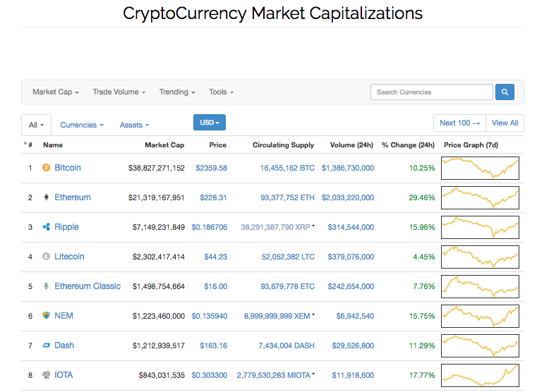Open the Bitcoin name link

tap(68, 168)
